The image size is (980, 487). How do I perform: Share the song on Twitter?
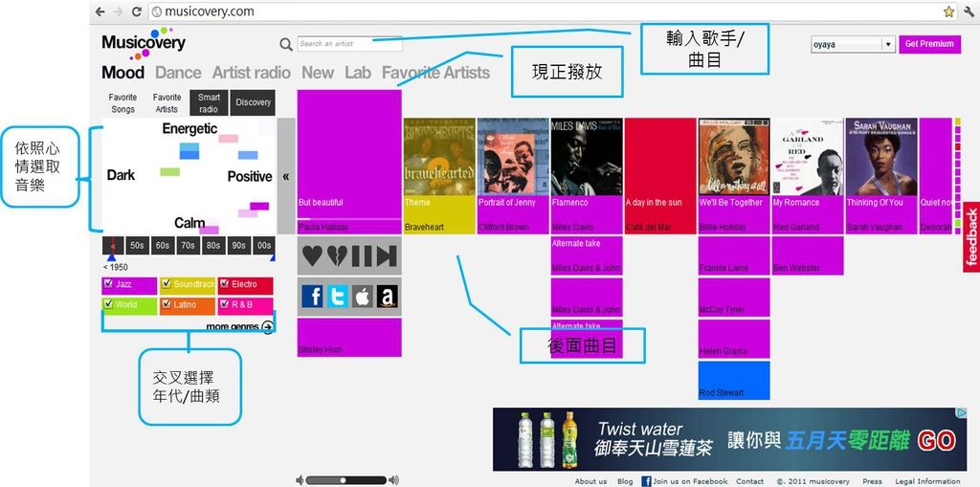(x=338, y=297)
